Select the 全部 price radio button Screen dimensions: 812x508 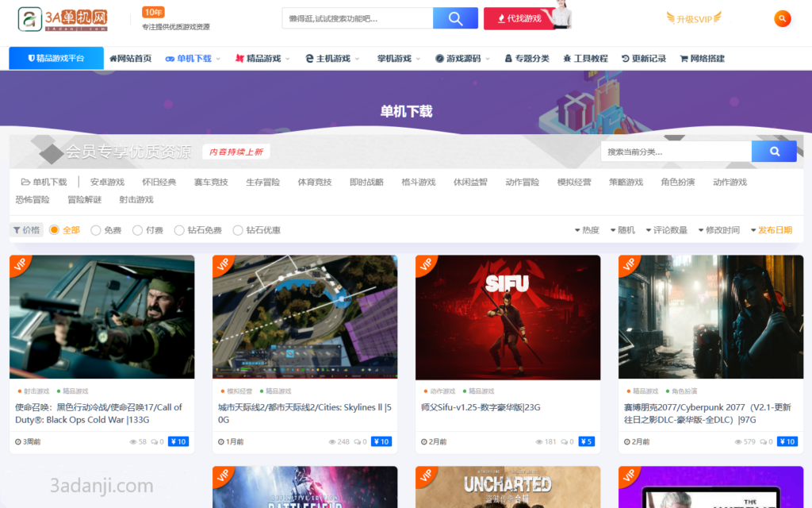(x=54, y=229)
